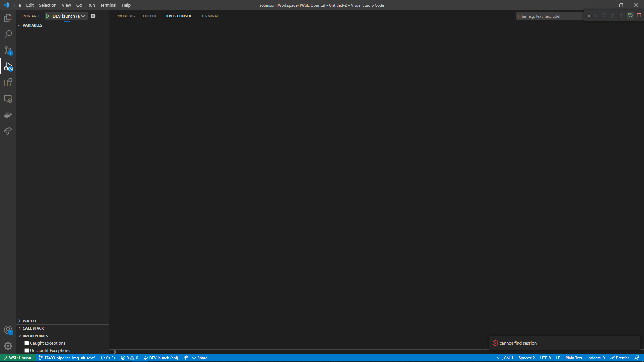Viewport: 644px width, 362px height.
Task: Open the Live Share icon in the activity bar
Action: coord(8,131)
